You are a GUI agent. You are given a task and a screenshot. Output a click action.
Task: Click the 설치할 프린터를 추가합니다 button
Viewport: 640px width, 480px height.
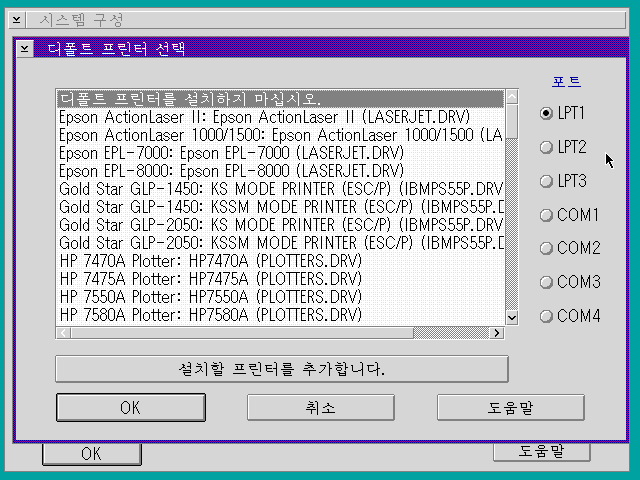coord(282,369)
